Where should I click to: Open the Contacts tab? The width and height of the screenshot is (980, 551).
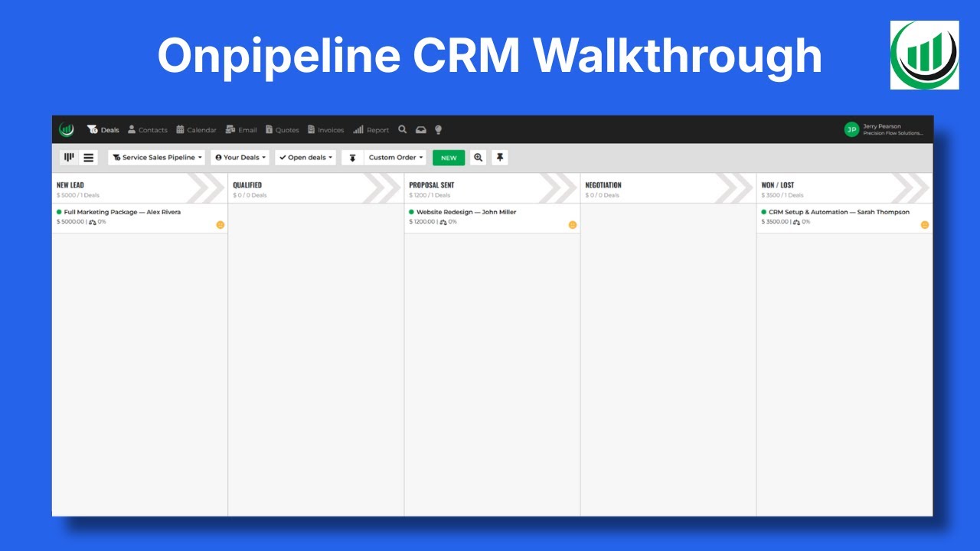[147, 130]
